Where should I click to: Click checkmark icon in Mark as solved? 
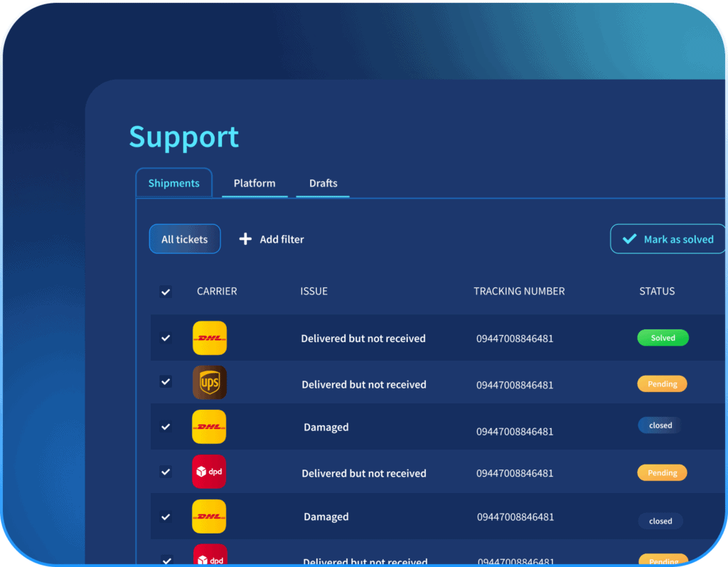pyautogui.click(x=630, y=239)
